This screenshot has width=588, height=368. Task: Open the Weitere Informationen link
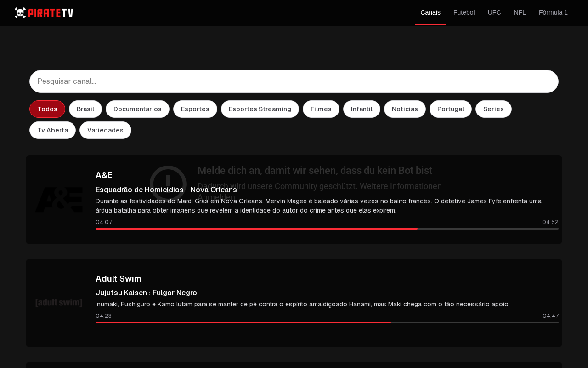click(401, 186)
